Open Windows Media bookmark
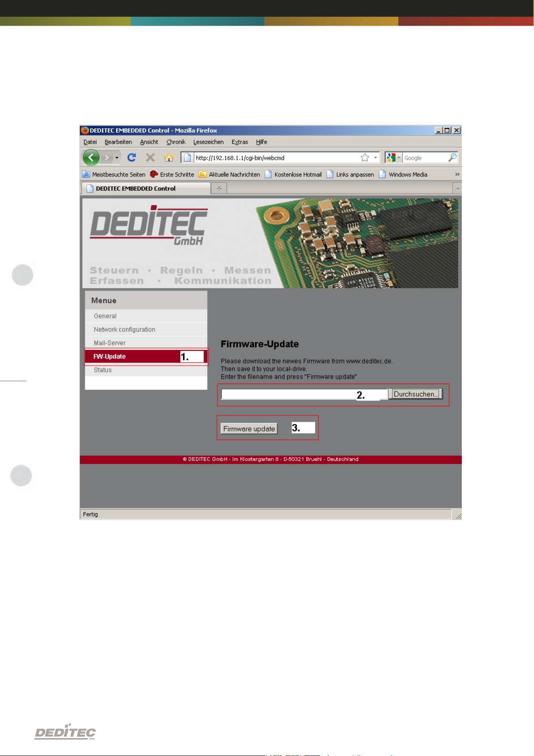534x756 pixels. [403, 174]
